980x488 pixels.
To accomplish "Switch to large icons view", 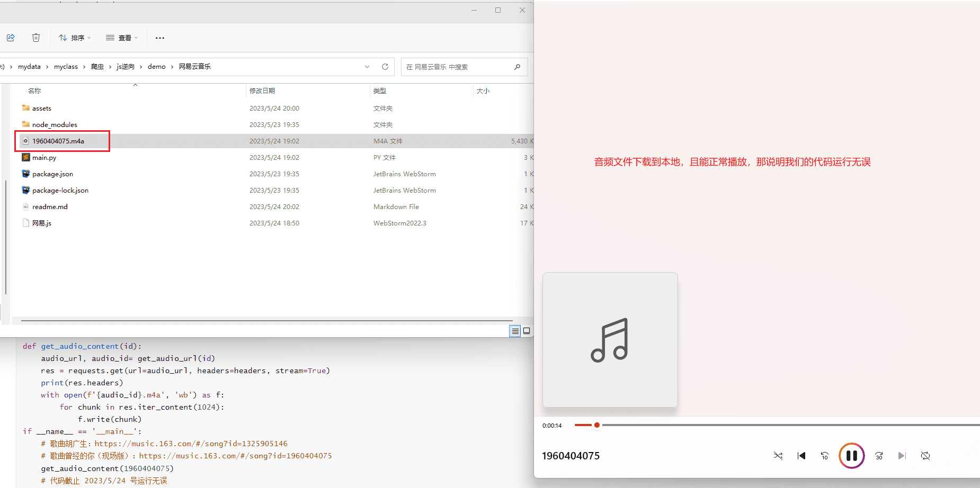I will point(527,331).
